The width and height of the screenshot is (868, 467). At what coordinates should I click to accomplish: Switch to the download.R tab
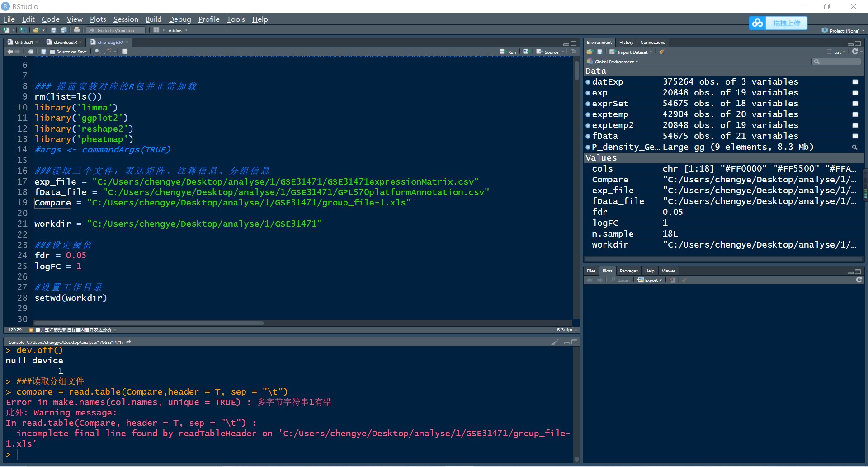pos(65,42)
